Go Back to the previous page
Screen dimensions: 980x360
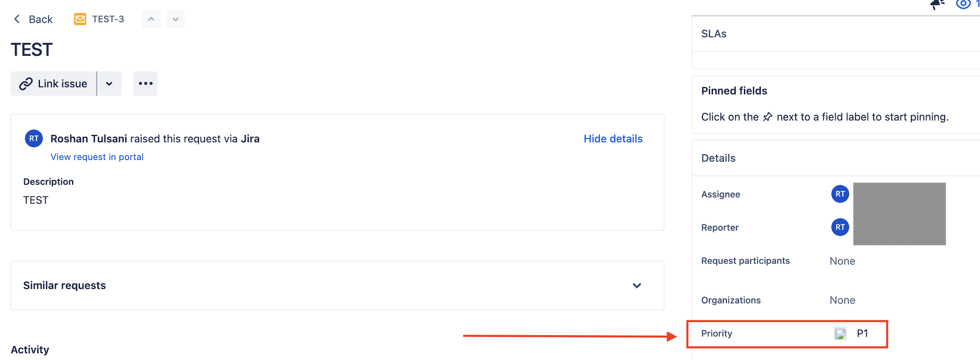[33, 19]
